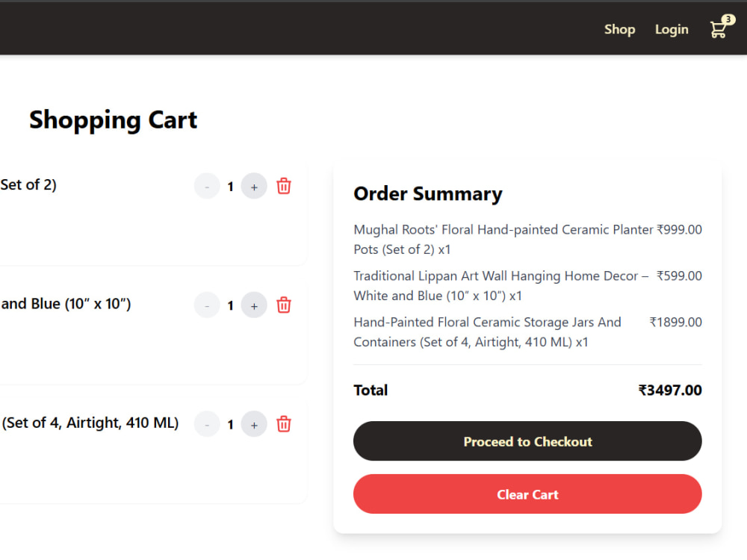
Task: Increase quantity of Planter Pots (Set of 2)
Action: (x=254, y=186)
